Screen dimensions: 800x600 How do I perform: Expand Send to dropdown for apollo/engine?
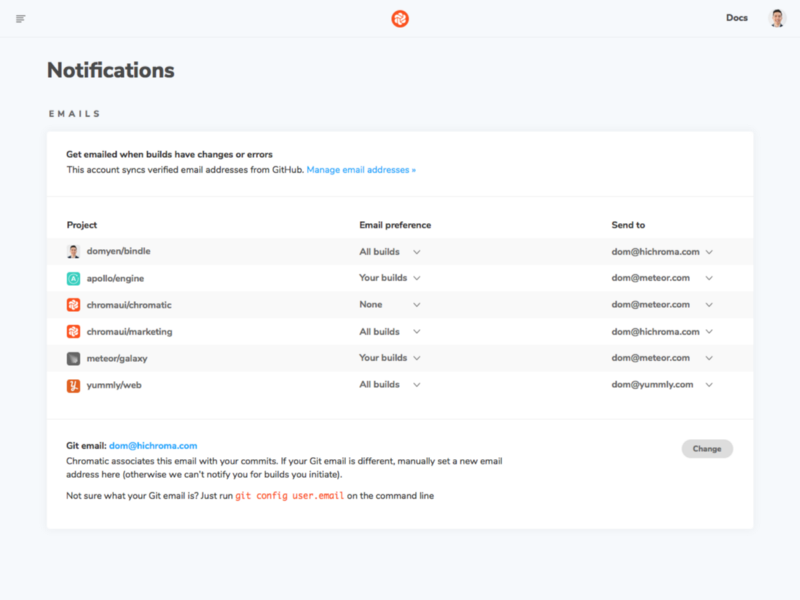tap(662, 278)
